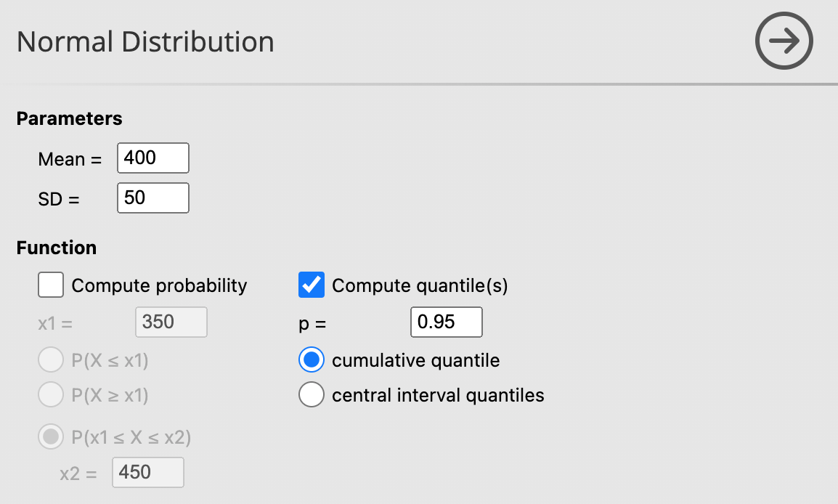Select the P(x1 ≤ X ≤ x2) option
Screen dimensions: 838x504
tap(50, 437)
